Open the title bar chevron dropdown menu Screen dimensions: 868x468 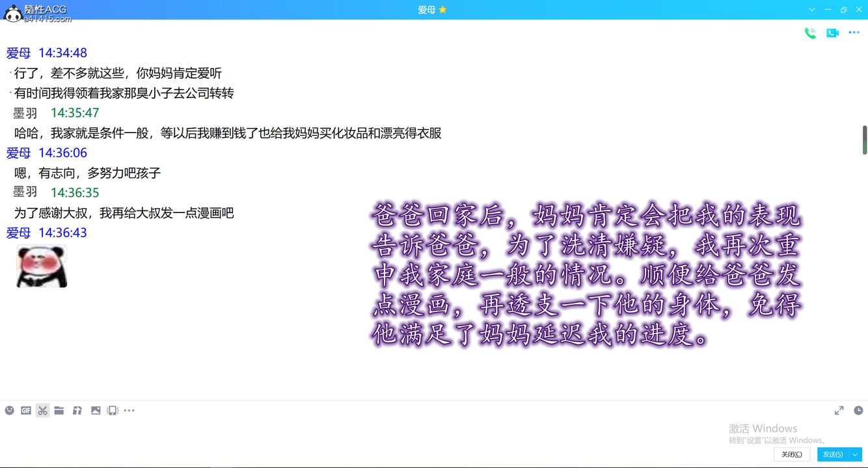pos(812,10)
